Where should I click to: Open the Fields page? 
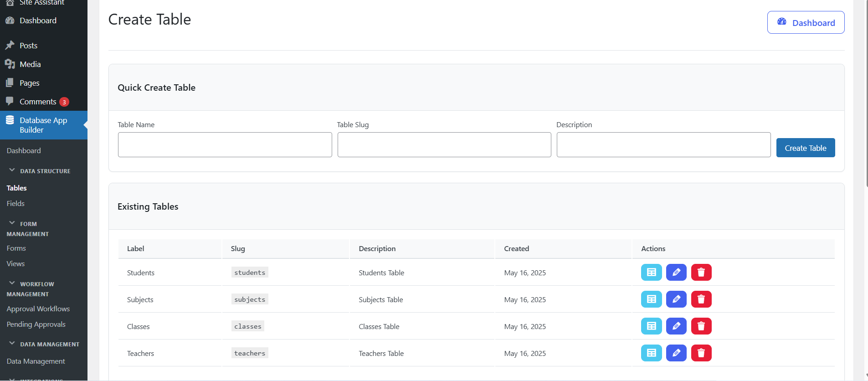[x=15, y=203]
